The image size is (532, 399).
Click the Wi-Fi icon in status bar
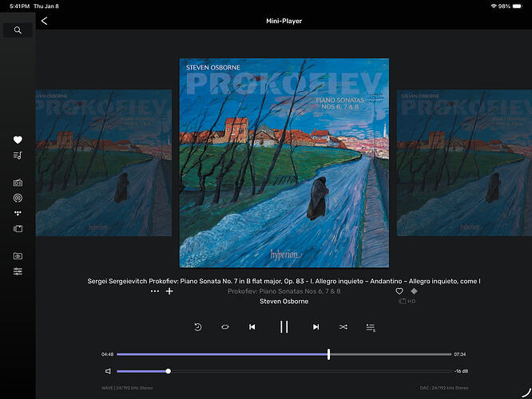tap(494, 6)
